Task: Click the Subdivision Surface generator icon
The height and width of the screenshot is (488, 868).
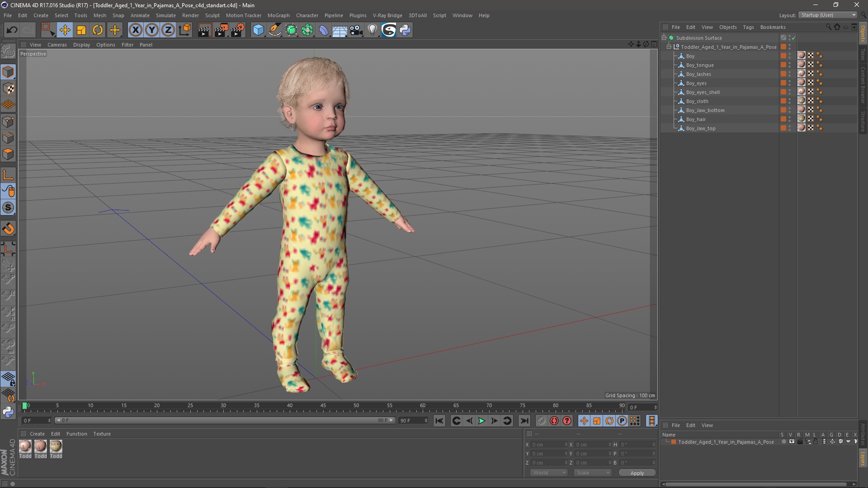Action: tap(291, 30)
